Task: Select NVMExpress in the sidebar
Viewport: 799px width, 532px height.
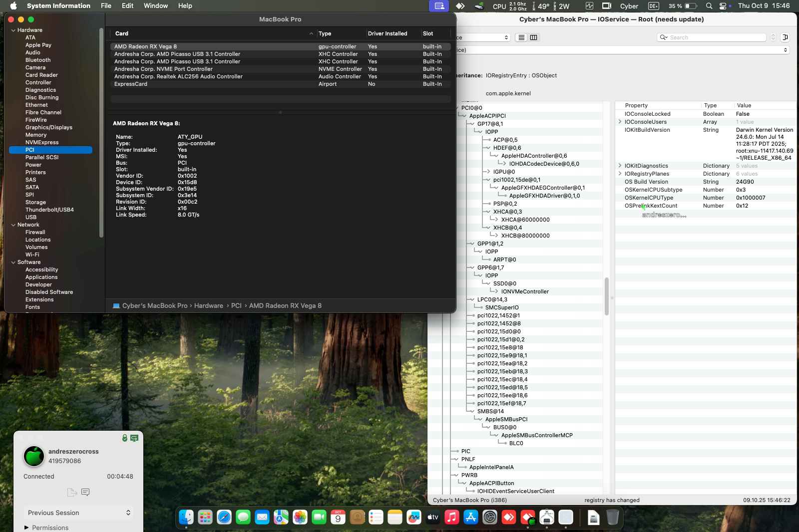Action: (x=42, y=142)
